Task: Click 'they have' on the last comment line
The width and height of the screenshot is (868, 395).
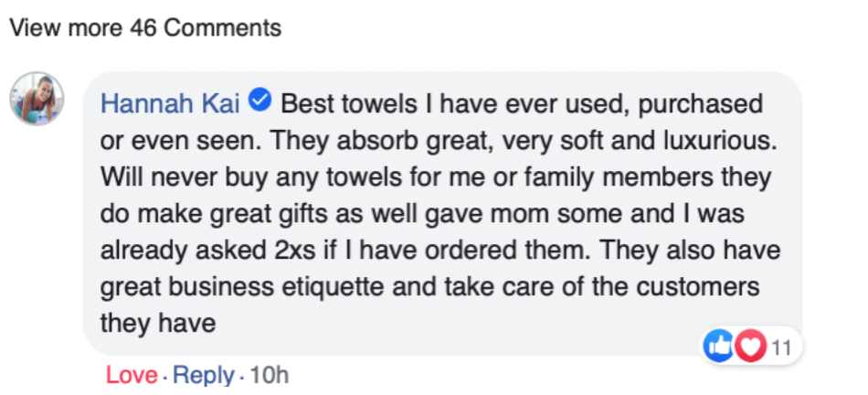Action: click(158, 324)
